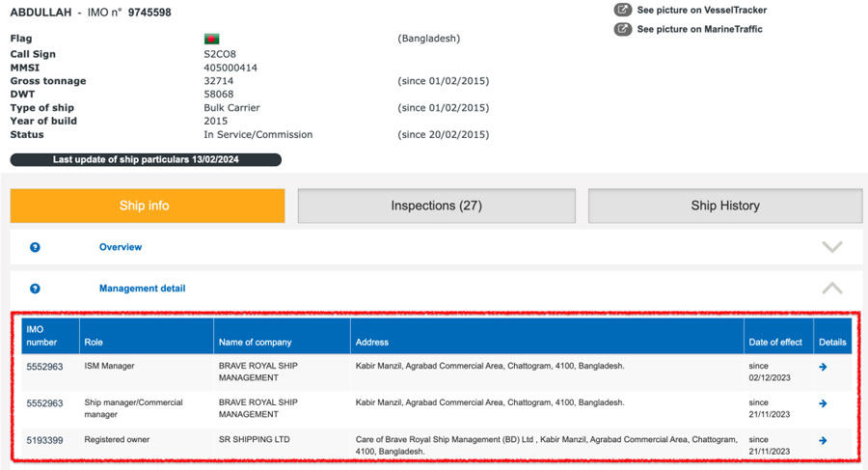Expand the Overview section chevron

832,247
